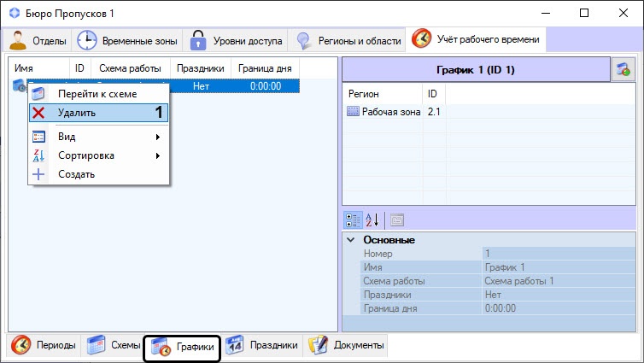Expand the Сортировка submenu
The height and width of the screenshot is (363, 644).
click(98, 155)
